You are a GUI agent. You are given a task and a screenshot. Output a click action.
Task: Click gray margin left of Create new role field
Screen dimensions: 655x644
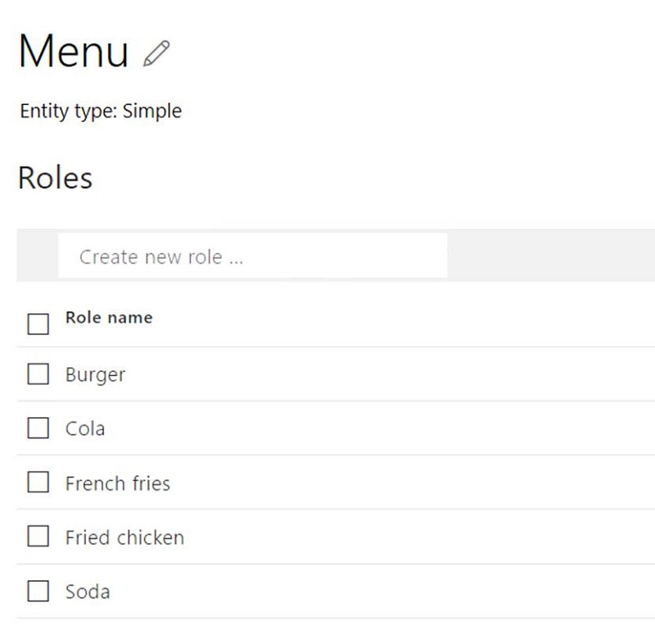(38, 256)
